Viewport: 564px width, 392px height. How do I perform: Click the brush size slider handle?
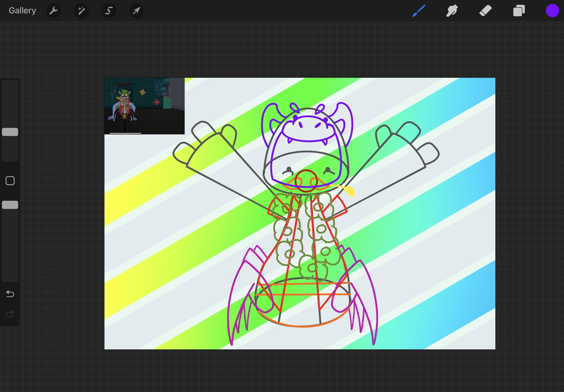[x=10, y=132]
